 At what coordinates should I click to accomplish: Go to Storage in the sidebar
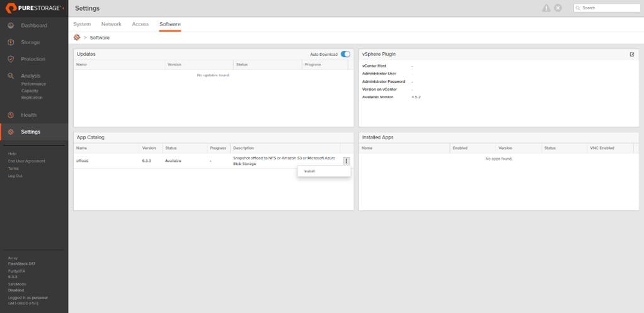pyautogui.click(x=30, y=42)
